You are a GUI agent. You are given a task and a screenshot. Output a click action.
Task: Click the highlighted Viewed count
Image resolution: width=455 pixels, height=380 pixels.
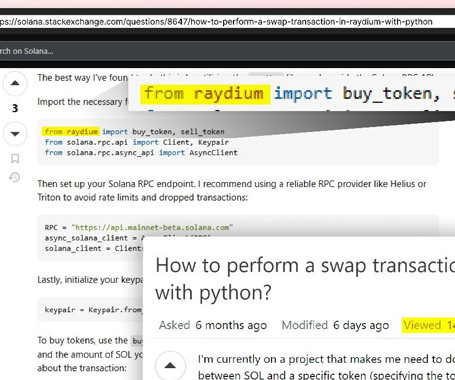(x=428, y=325)
